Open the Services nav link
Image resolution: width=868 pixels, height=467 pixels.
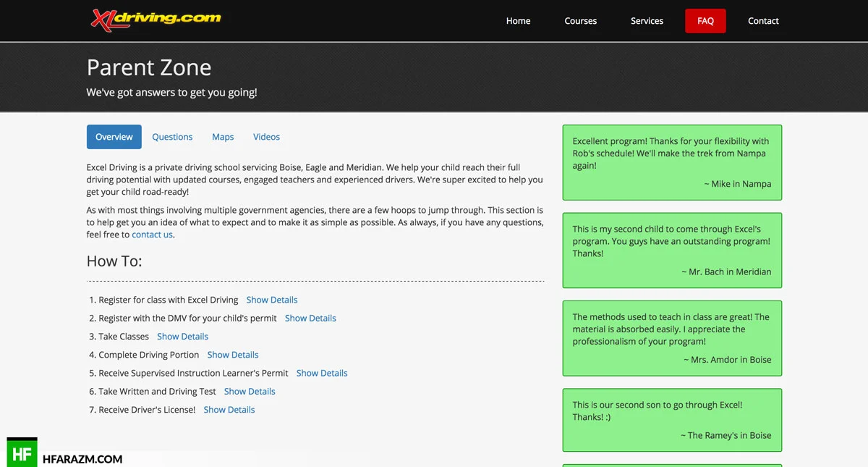[647, 21]
